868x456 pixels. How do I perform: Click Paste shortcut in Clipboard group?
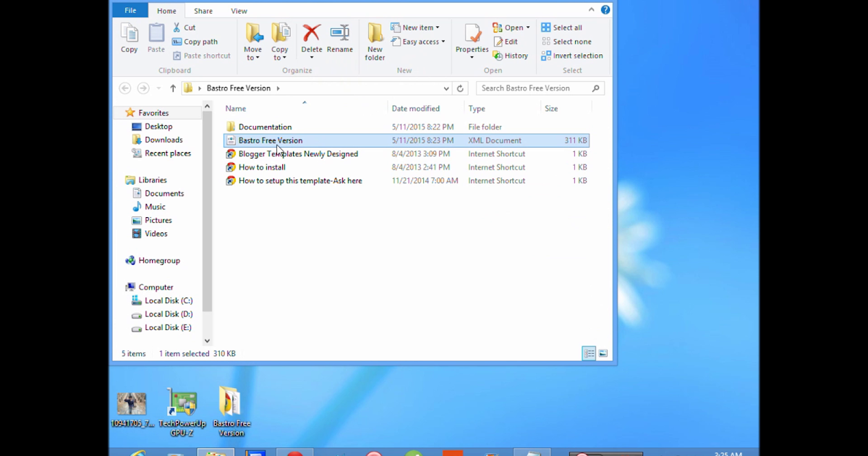pyautogui.click(x=202, y=56)
